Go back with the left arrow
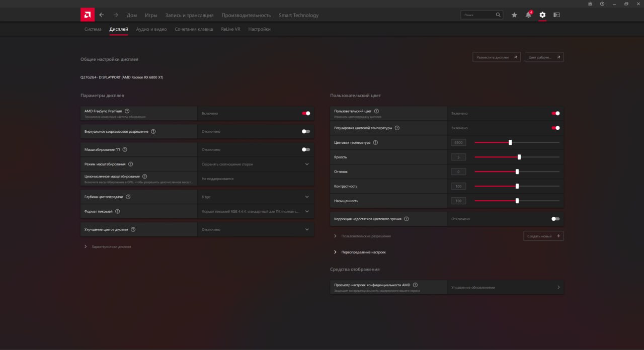This screenshot has width=644, height=350. tap(102, 15)
